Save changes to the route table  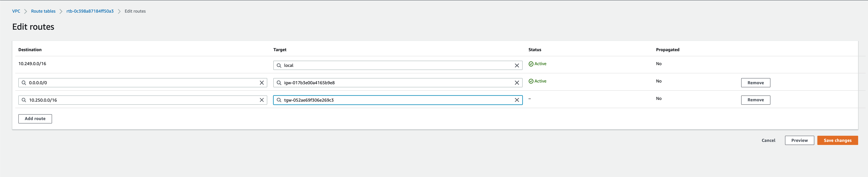click(837, 141)
